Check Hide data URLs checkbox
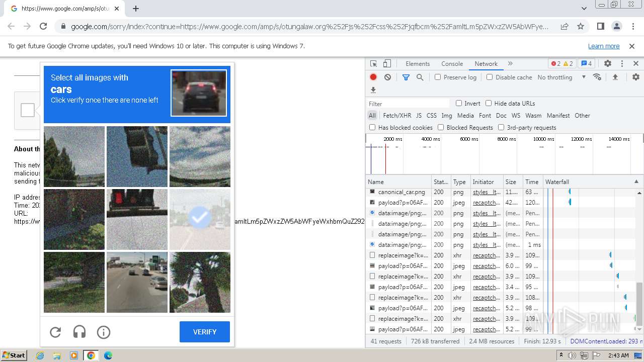Viewport: 644px width, 362px height. (x=489, y=103)
